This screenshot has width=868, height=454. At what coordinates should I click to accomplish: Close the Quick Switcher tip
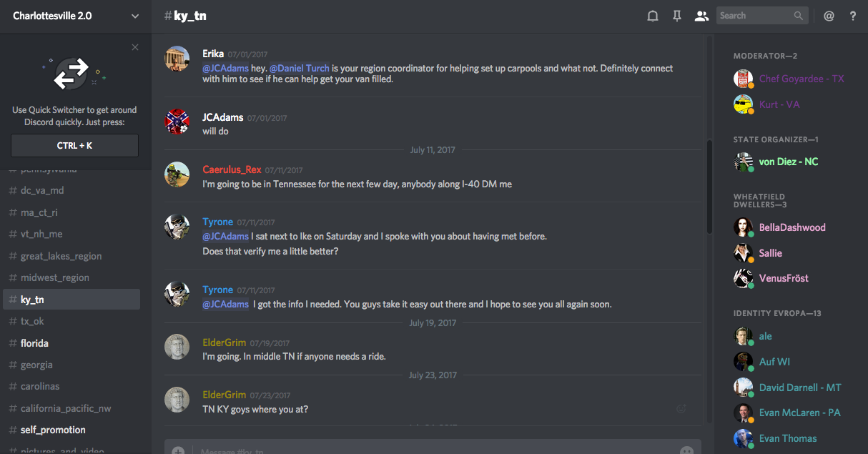click(x=135, y=47)
